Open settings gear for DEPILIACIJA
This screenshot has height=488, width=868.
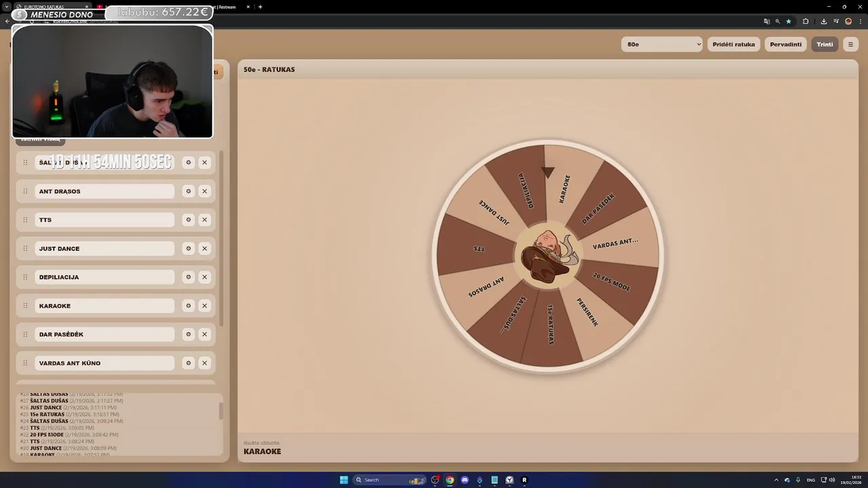click(x=189, y=277)
